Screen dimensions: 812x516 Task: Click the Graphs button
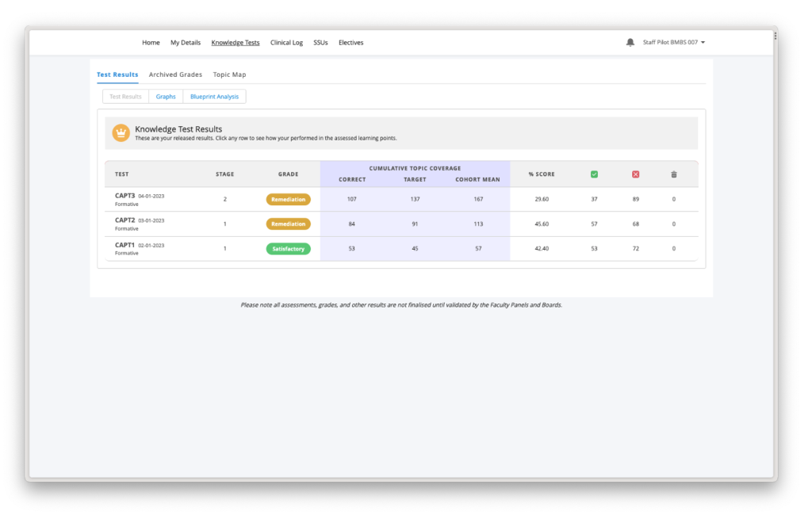(x=165, y=96)
